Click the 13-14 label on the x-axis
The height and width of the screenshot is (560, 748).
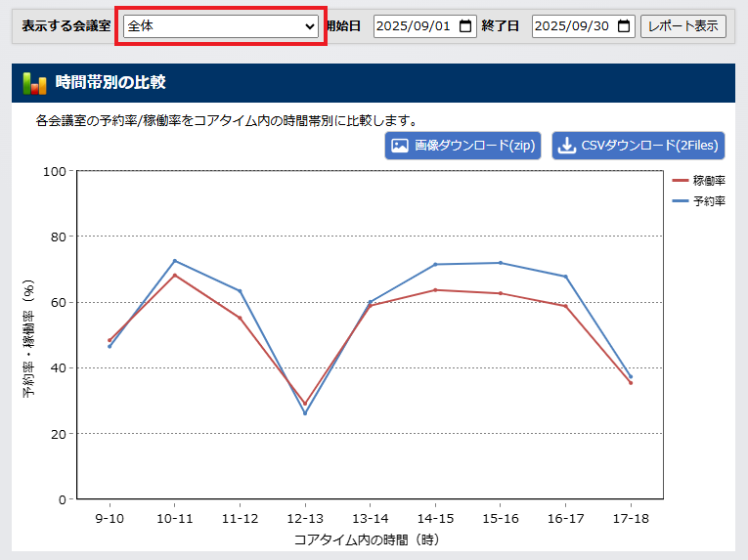tap(370, 517)
